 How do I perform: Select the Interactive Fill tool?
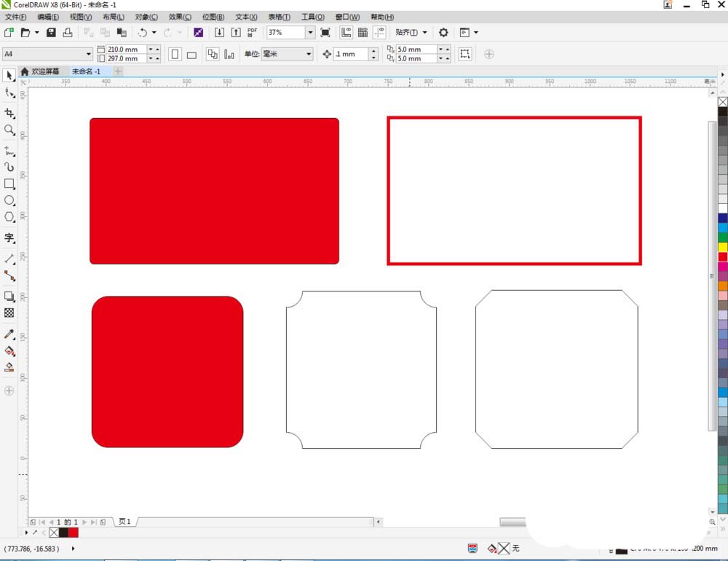pos(9,351)
